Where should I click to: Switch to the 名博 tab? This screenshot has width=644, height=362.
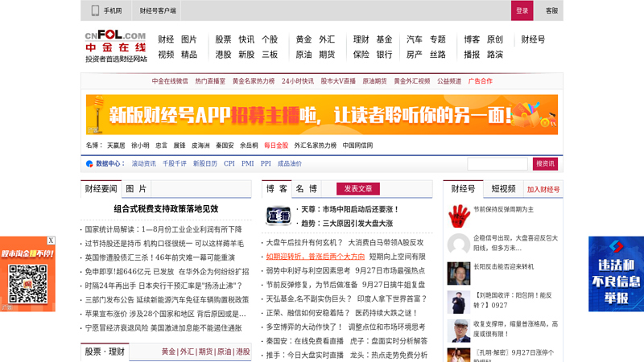[x=307, y=189]
